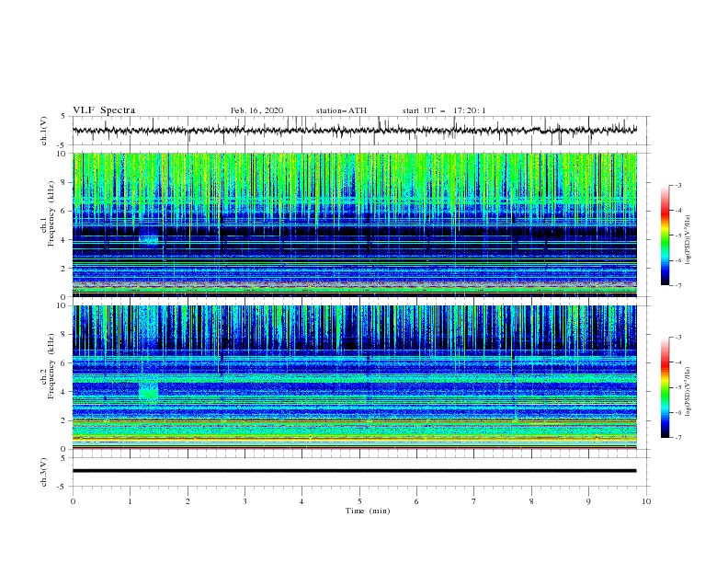Viewport: 728px width, 563px height.
Task: Click the ch.1 "Frequency (kHz)" axis label
Action: click(51, 212)
